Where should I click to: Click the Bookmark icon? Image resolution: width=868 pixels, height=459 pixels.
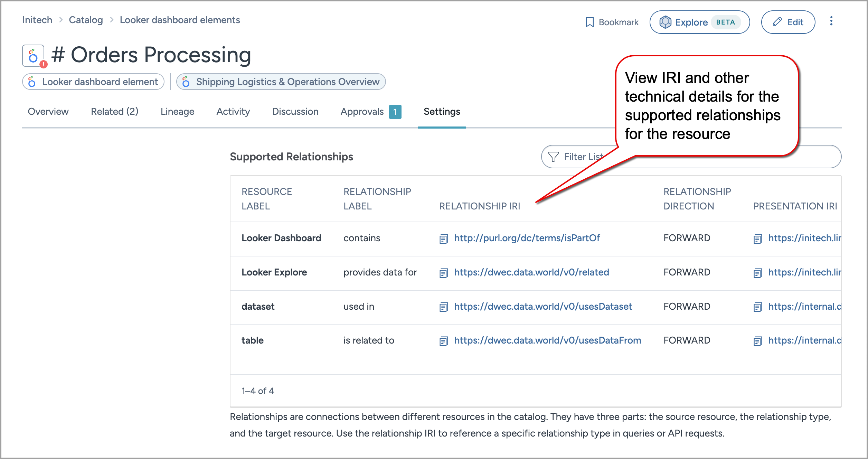click(589, 22)
